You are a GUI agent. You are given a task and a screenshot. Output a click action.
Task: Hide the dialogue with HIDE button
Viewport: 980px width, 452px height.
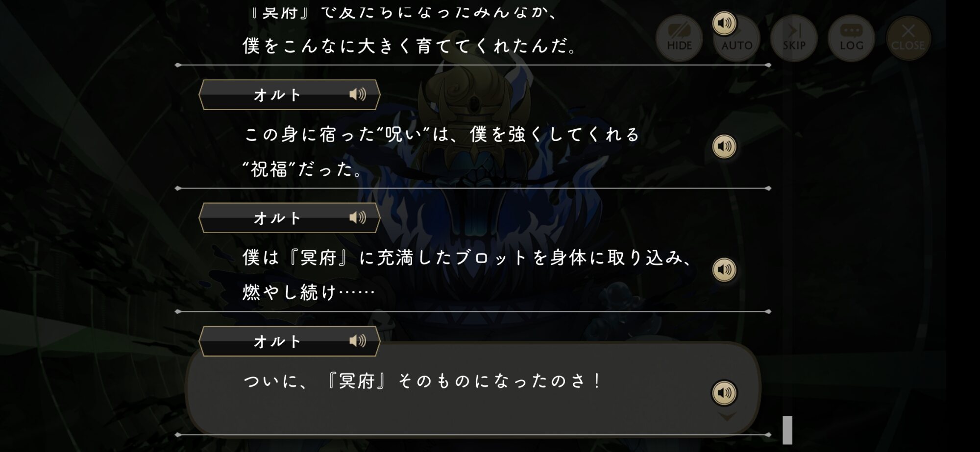[679, 38]
